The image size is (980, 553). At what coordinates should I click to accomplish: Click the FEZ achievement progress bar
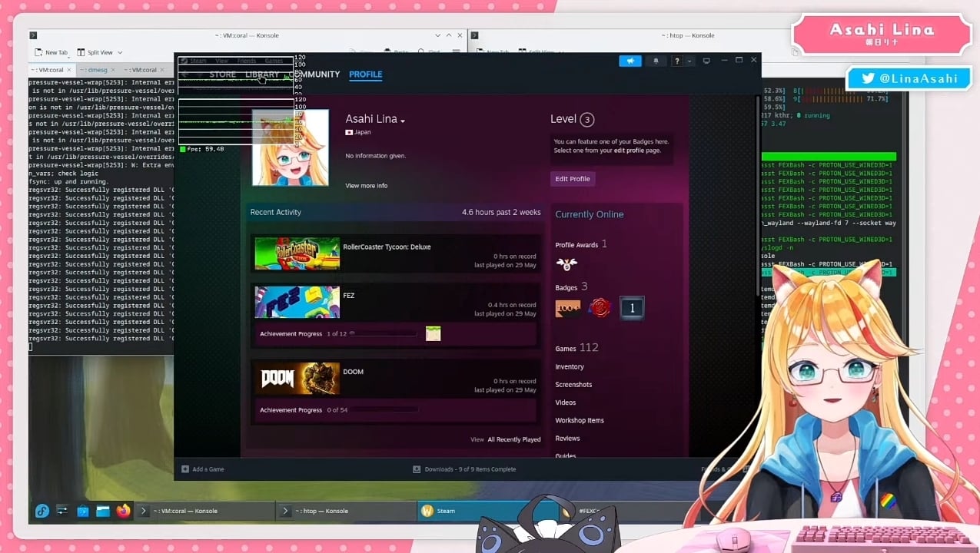pyautogui.click(x=384, y=334)
